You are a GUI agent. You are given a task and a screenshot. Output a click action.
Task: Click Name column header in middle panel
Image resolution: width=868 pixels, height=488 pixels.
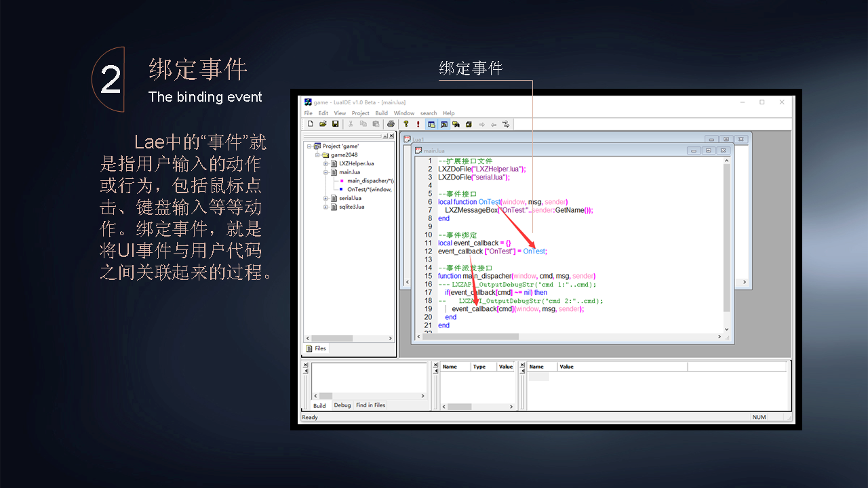tap(456, 367)
